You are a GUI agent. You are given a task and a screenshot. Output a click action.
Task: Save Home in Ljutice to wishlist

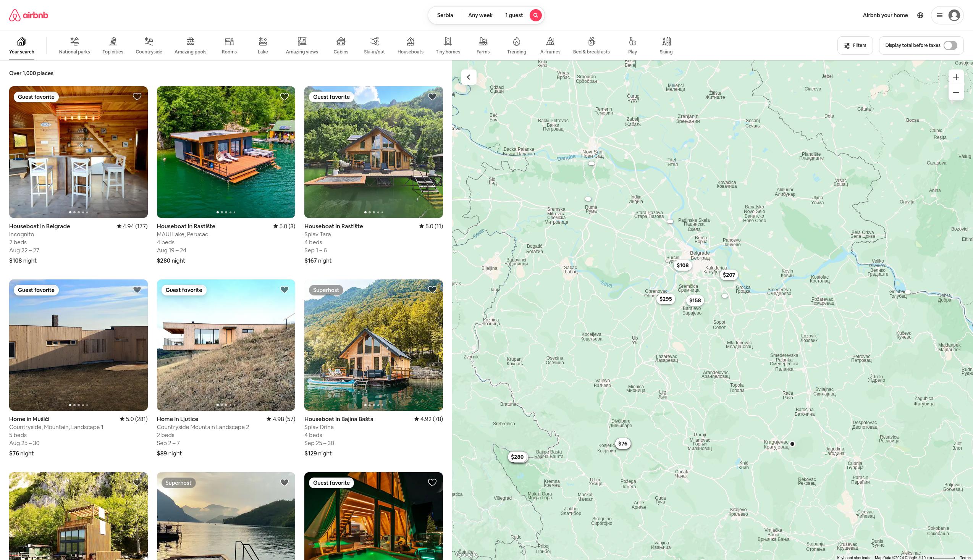pos(284,290)
